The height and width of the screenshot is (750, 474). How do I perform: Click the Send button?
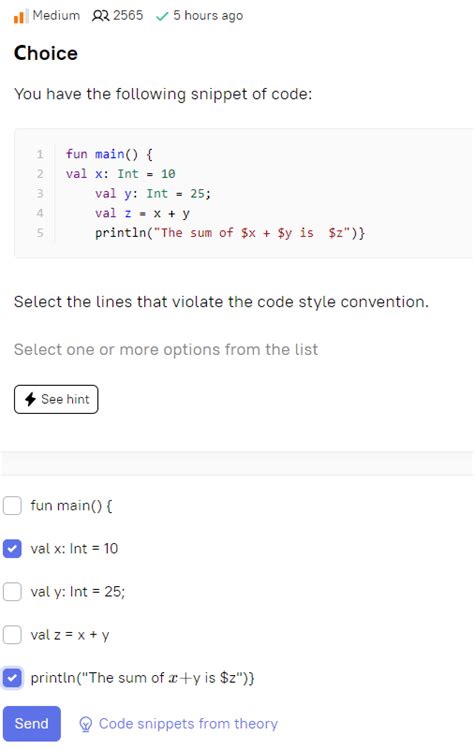(32, 723)
